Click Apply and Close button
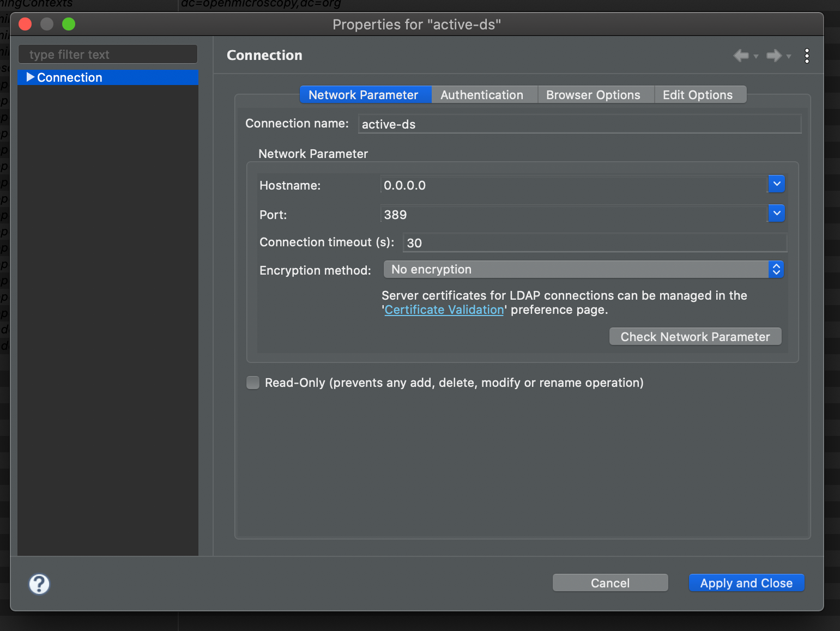Image resolution: width=840 pixels, height=631 pixels. [747, 583]
